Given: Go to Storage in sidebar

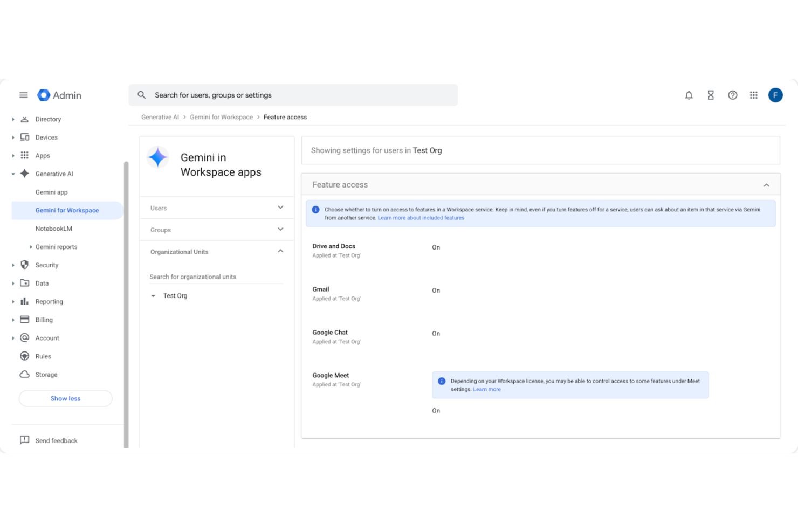Looking at the screenshot, I should (46, 375).
